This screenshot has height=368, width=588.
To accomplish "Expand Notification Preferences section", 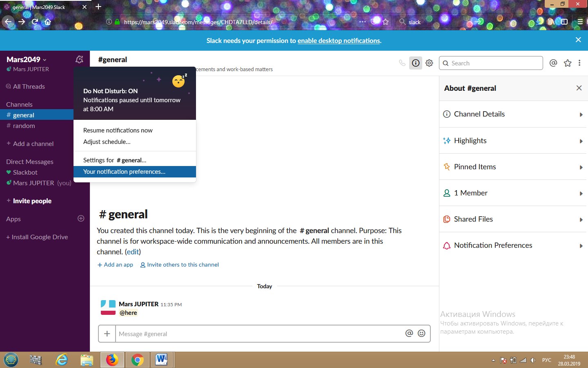I will pyautogui.click(x=513, y=245).
